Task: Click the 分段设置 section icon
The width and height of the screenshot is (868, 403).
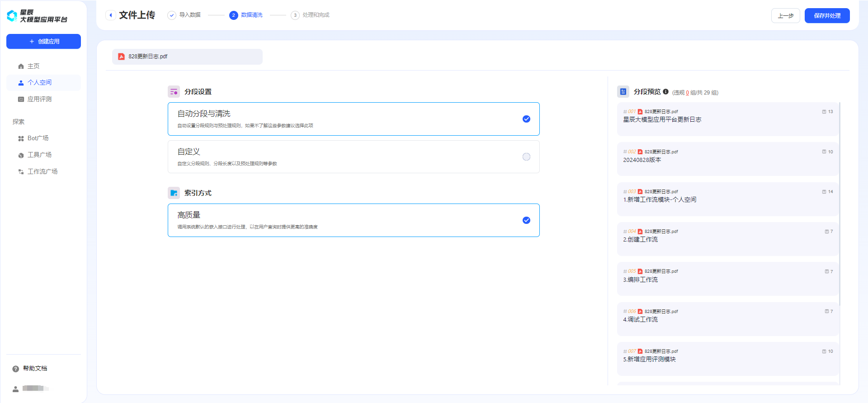Action: coord(174,92)
